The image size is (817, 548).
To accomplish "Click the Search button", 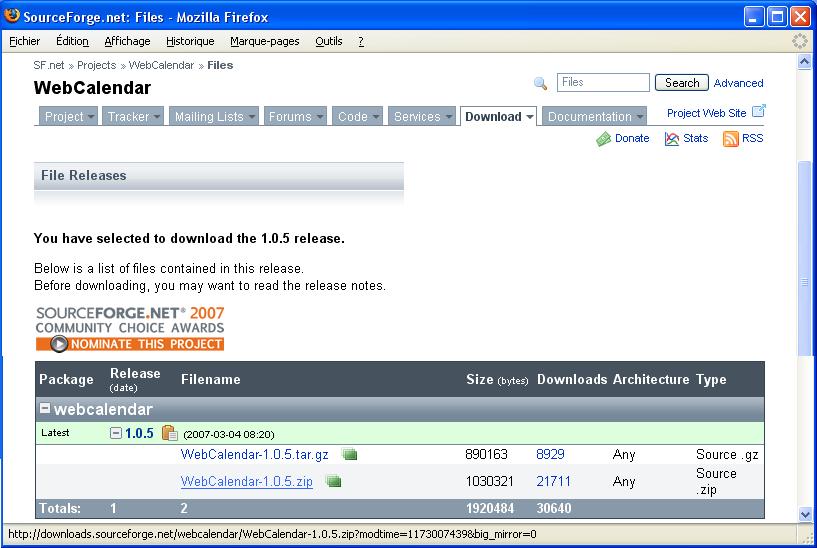I will (682, 83).
